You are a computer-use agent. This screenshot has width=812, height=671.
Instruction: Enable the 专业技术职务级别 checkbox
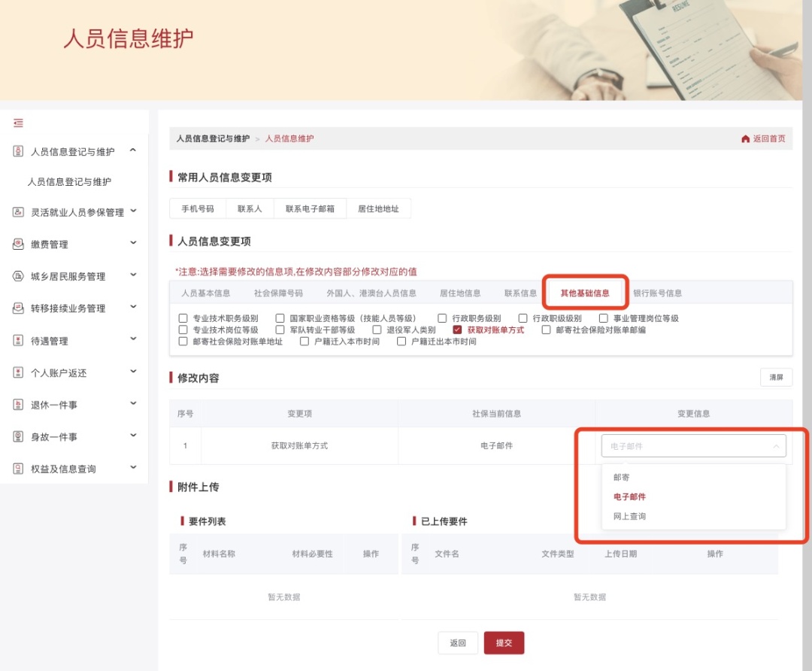click(x=183, y=318)
